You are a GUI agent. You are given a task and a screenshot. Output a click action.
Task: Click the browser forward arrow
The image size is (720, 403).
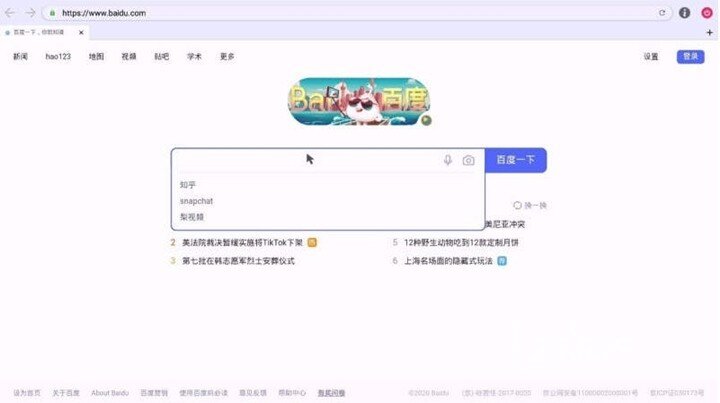(30, 13)
